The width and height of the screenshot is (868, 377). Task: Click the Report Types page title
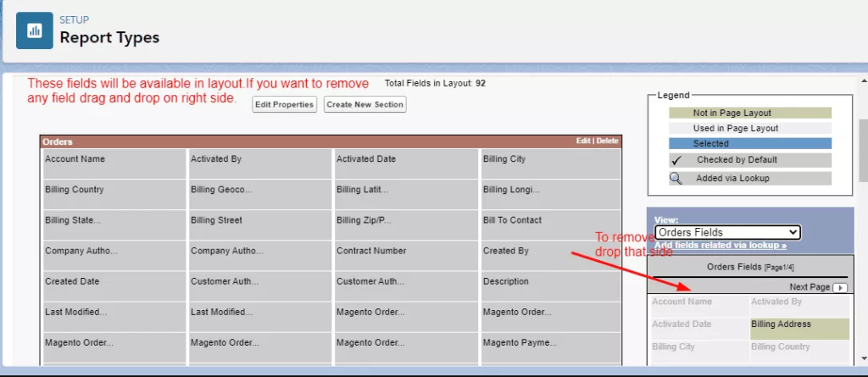coord(109,37)
